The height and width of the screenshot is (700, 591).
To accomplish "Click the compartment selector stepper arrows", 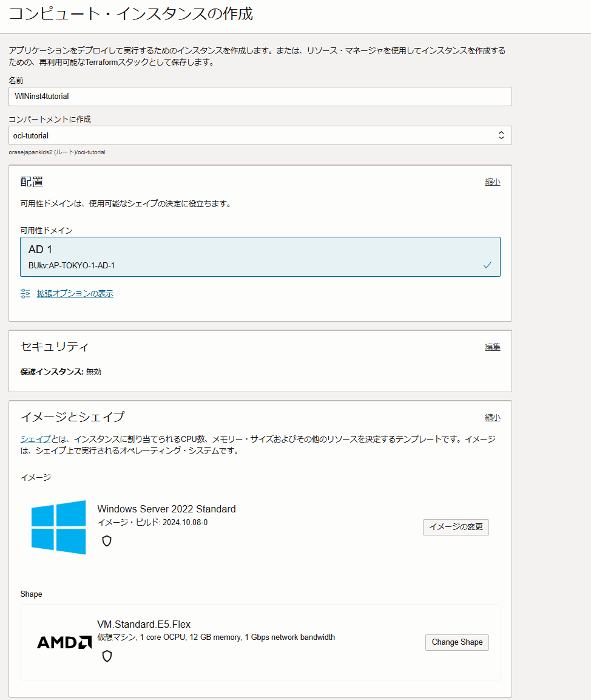I will (501, 135).
